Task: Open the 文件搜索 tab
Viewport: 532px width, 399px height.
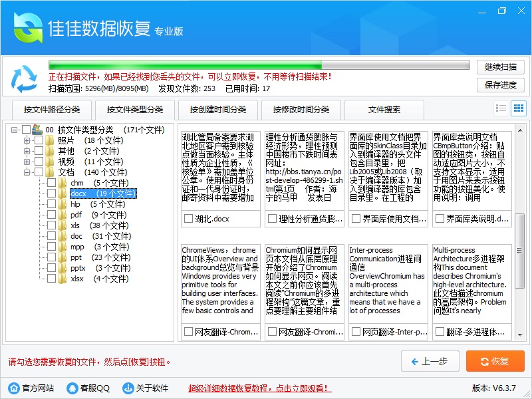Action: click(384, 110)
